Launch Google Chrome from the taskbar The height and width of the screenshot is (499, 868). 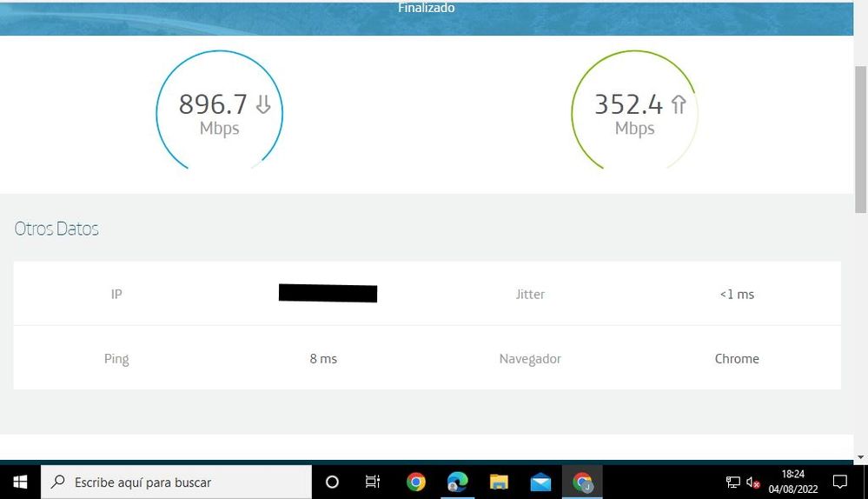416,482
